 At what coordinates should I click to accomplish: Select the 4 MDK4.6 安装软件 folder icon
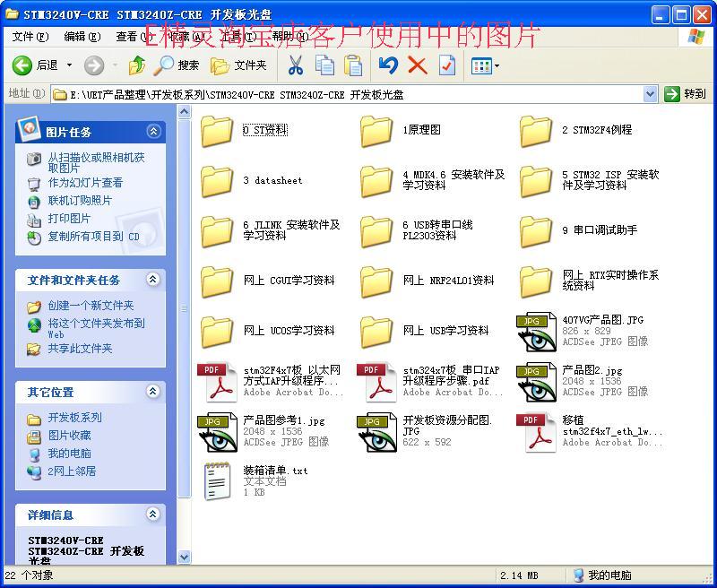coord(376,181)
